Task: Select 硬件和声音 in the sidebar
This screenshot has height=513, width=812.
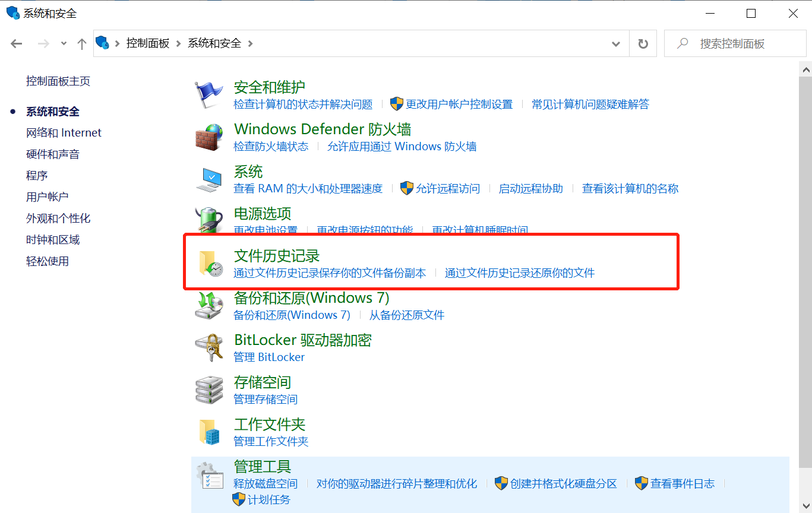Action: click(53, 154)
